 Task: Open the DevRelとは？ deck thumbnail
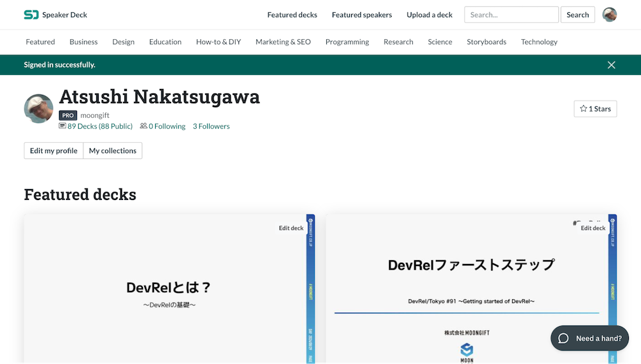pos(169,289)
